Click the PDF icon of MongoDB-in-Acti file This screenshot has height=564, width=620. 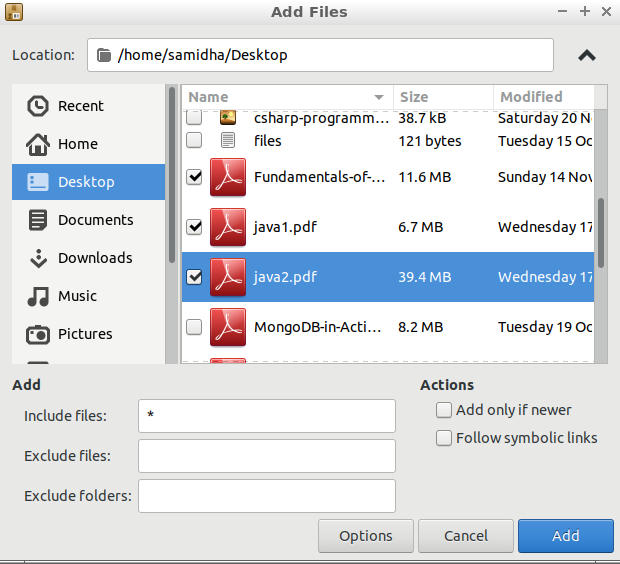228,327
